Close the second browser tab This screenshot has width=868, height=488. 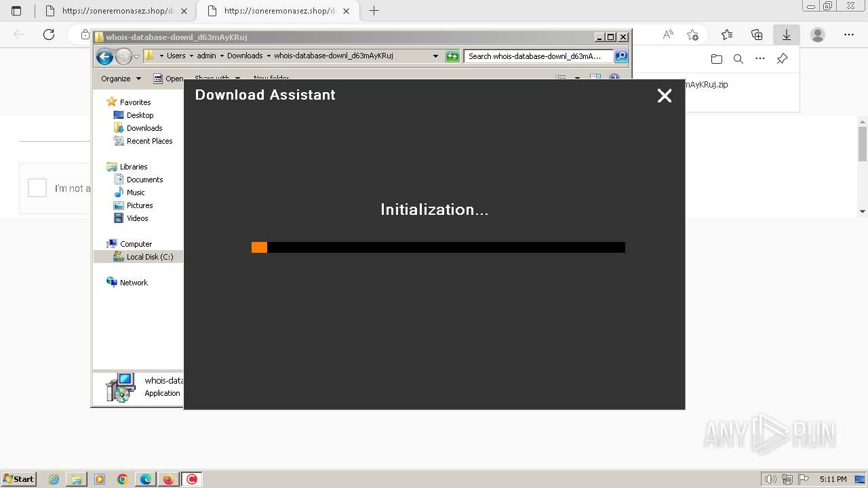[x=347, y=11]
